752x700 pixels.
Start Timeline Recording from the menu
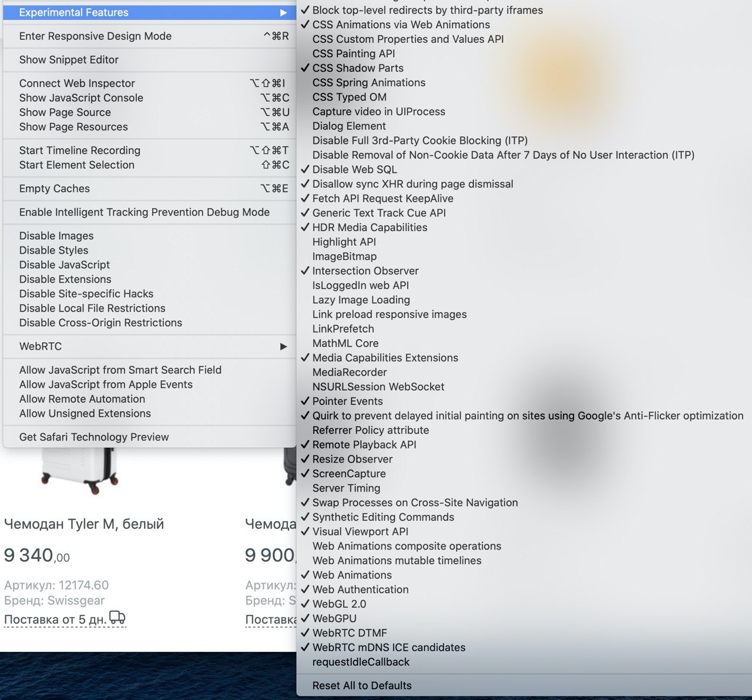[149, 150]
